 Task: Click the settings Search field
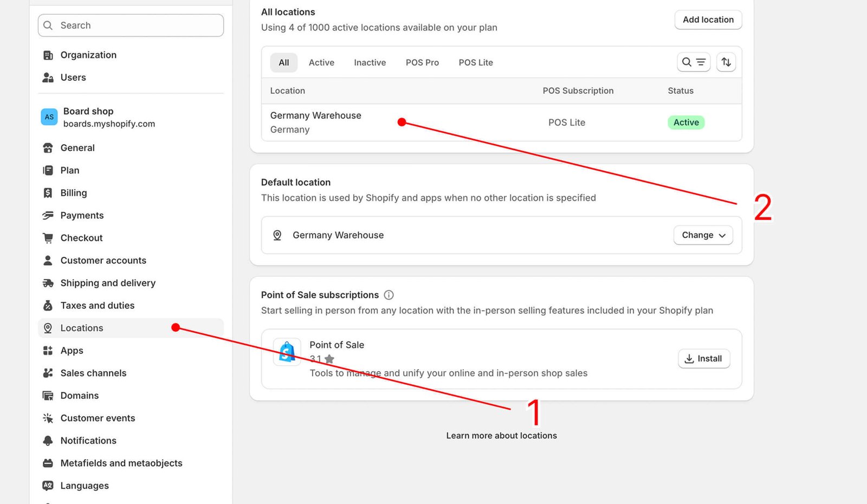point(131,25)
